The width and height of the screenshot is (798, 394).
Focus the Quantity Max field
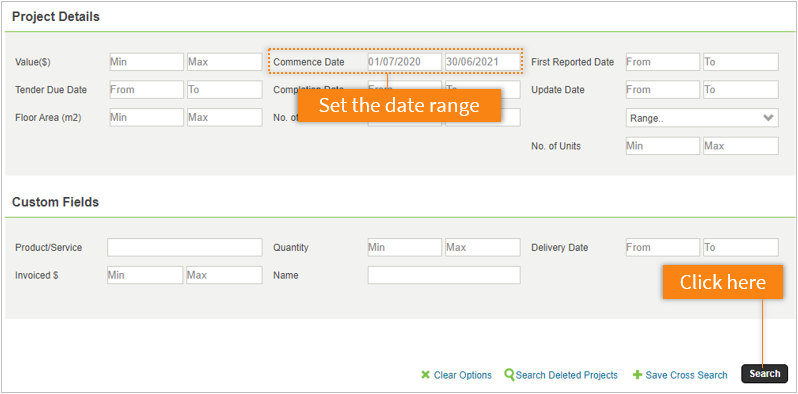tap(482, 247)
